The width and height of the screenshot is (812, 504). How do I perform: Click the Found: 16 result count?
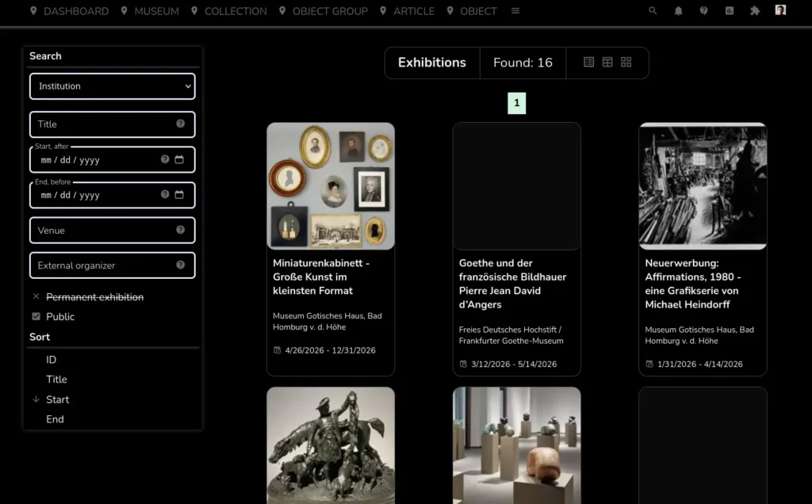523,63
